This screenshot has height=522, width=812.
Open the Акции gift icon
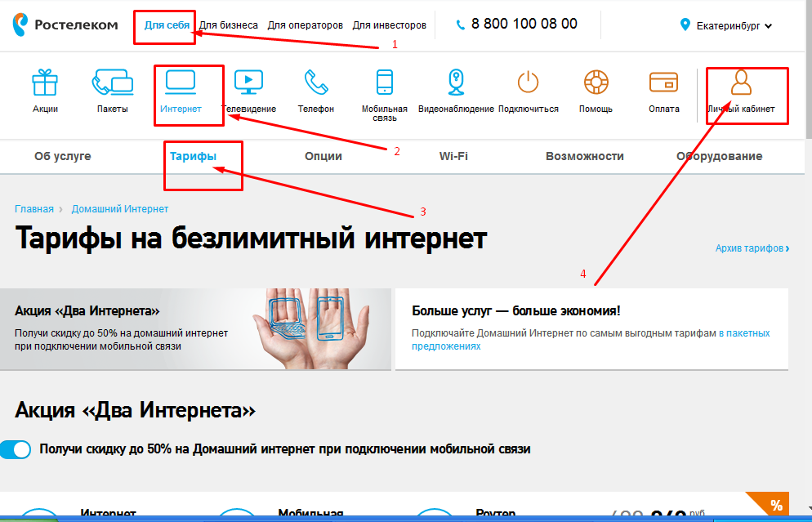point(46,82)
